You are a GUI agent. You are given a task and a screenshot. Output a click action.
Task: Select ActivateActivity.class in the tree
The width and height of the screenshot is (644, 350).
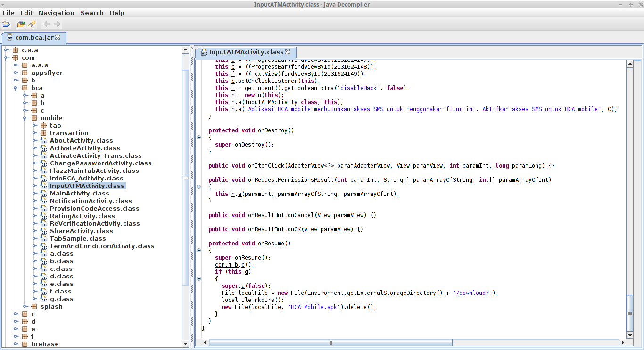coord(85,148)
